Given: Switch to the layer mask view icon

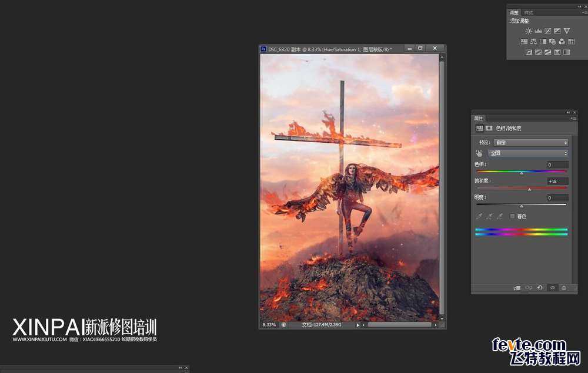Looking at the screenshot, I should click(489, 128).
